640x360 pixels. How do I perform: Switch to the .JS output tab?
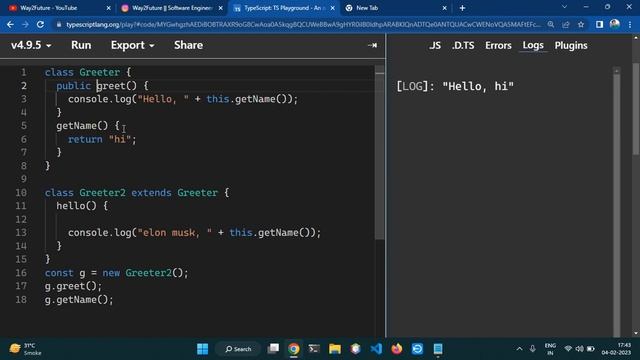click(435, 45)
